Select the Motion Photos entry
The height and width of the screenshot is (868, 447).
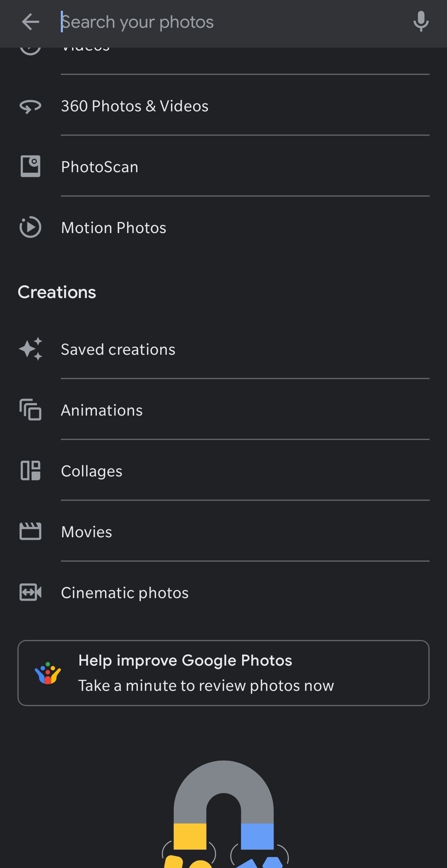coord(114,228)
